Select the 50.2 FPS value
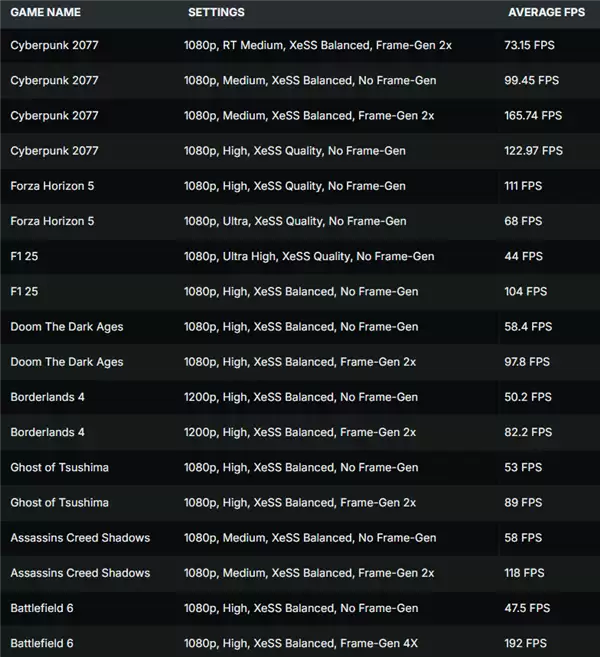 [x=528, y=397]
